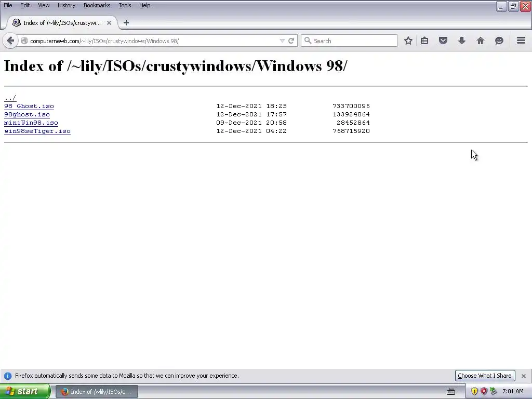Viewport: 532px width, 399px height.
Task: Download 98 Ghost.iso link
Action: [x=29, y=106]
